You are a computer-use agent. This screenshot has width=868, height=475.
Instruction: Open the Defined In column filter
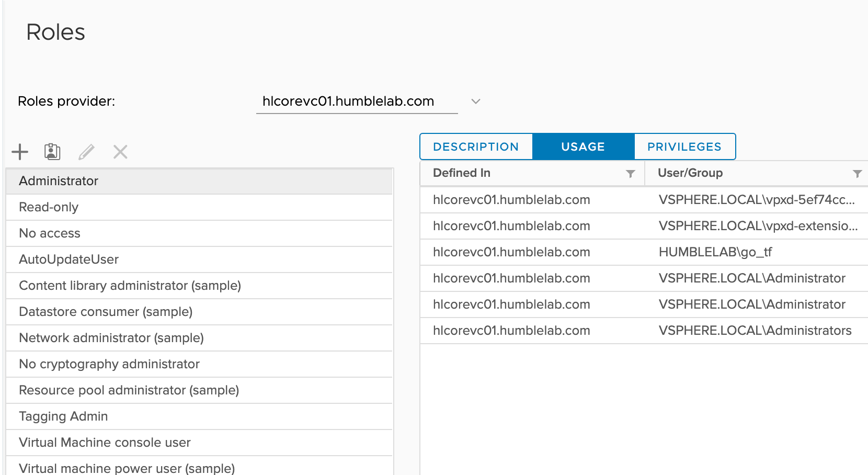point(631,174)
